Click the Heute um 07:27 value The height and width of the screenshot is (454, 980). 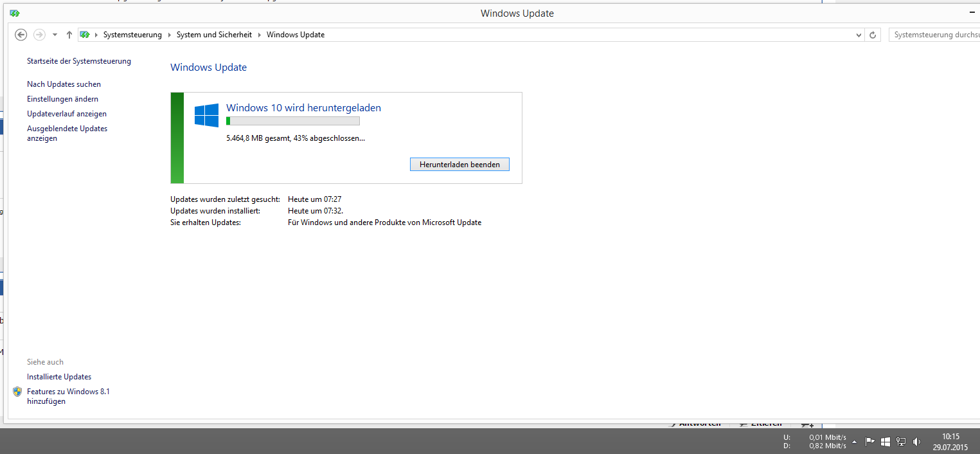point(315,199)
